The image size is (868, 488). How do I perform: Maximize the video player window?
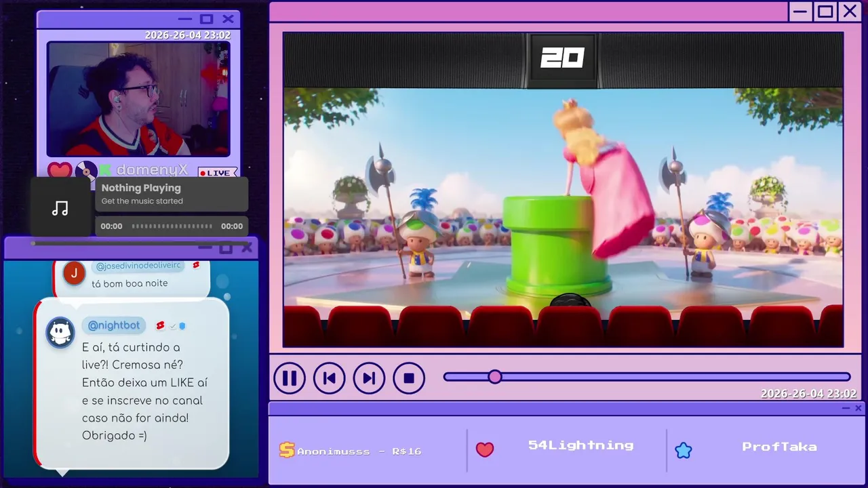[825, 12]
